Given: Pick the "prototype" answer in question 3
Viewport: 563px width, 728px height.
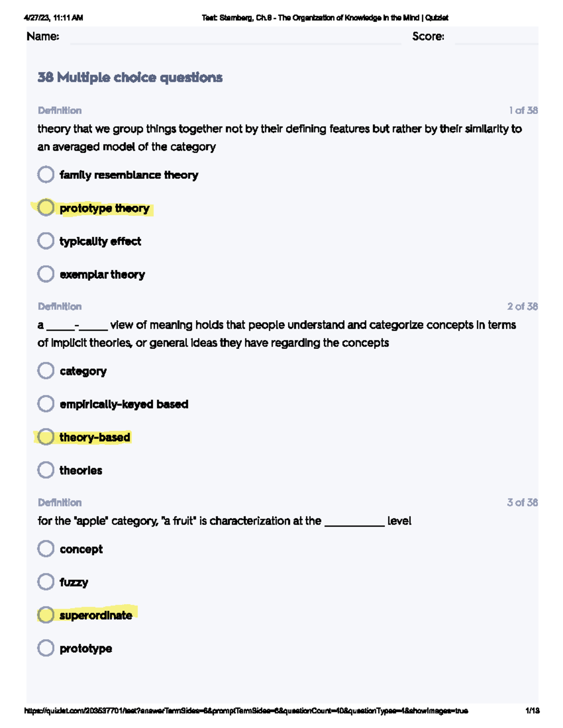Looking at the screenshot, I should tap(46, 648).
